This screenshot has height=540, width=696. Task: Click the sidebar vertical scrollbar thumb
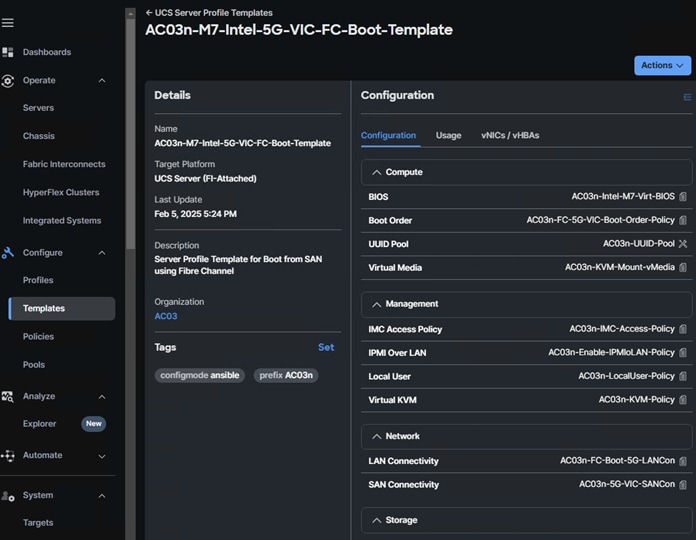(130, 133)
